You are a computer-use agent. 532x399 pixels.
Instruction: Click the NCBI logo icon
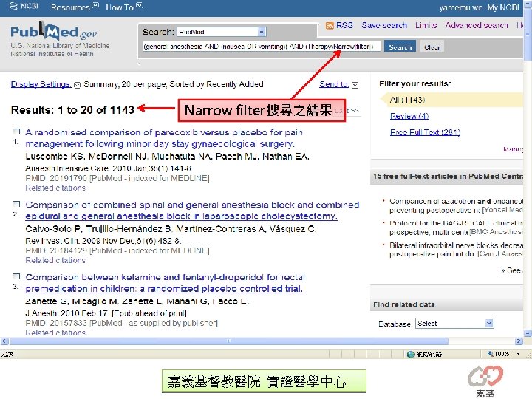click(13, 7)
